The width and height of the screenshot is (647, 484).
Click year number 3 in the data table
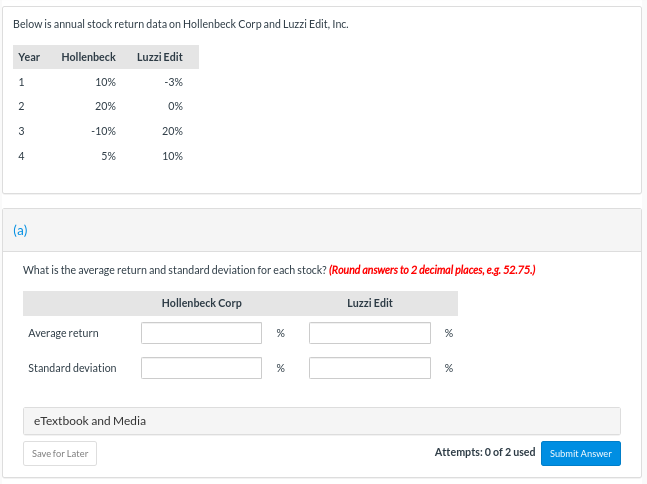tap(21, 131)
